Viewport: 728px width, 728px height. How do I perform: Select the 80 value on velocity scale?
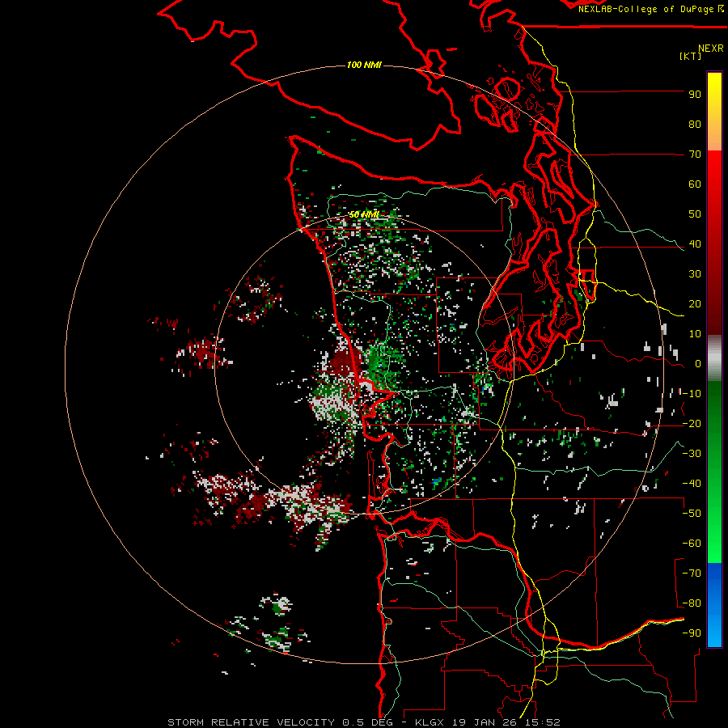click(x=695, y=125)
